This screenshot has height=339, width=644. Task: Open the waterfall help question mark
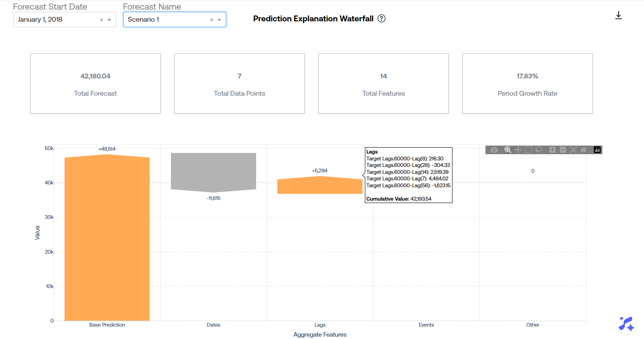[x=381, y=19]
